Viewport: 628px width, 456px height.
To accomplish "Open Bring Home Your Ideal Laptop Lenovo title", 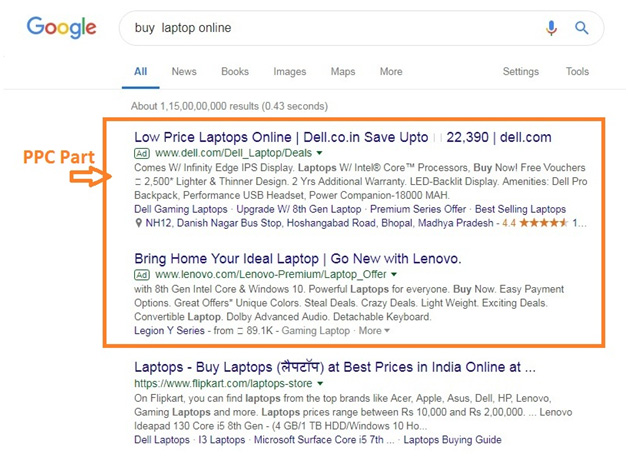I will 298,259.
